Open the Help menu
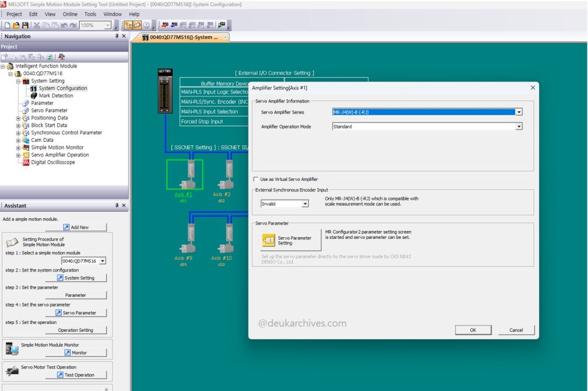588x391 pixels. pyautogui.click(x=134, y=14)
